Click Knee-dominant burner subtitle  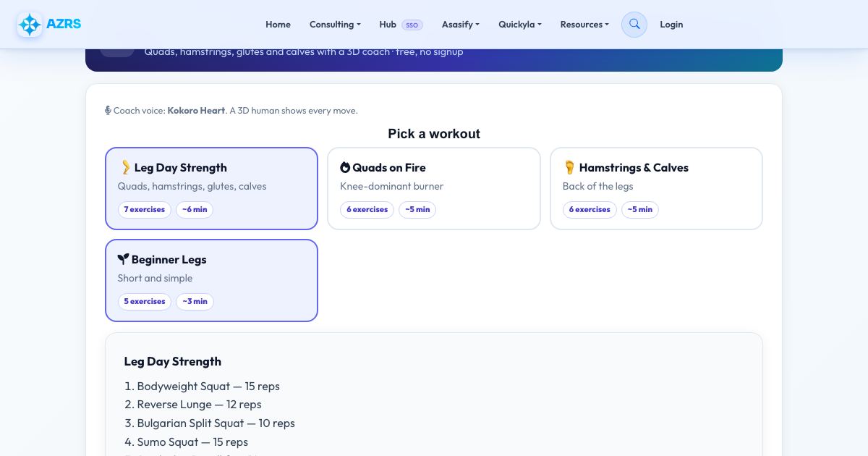[x=392, y=186]
